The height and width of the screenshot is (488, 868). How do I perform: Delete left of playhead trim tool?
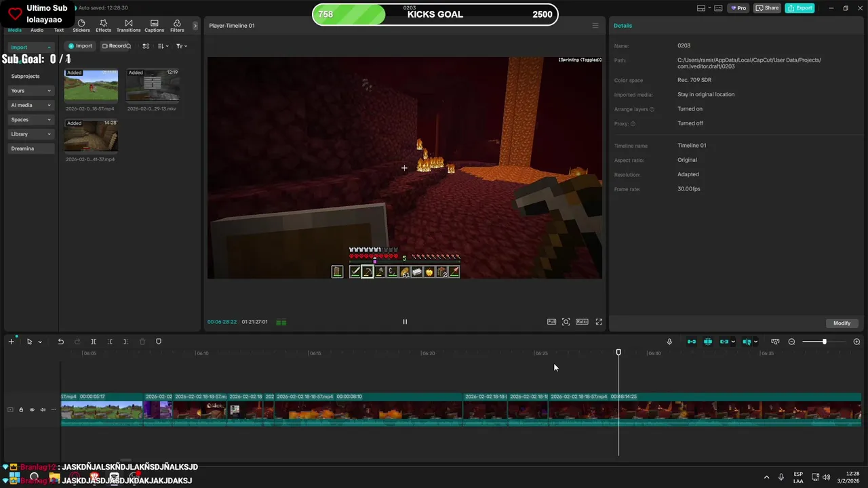click(x=110, y=342)
